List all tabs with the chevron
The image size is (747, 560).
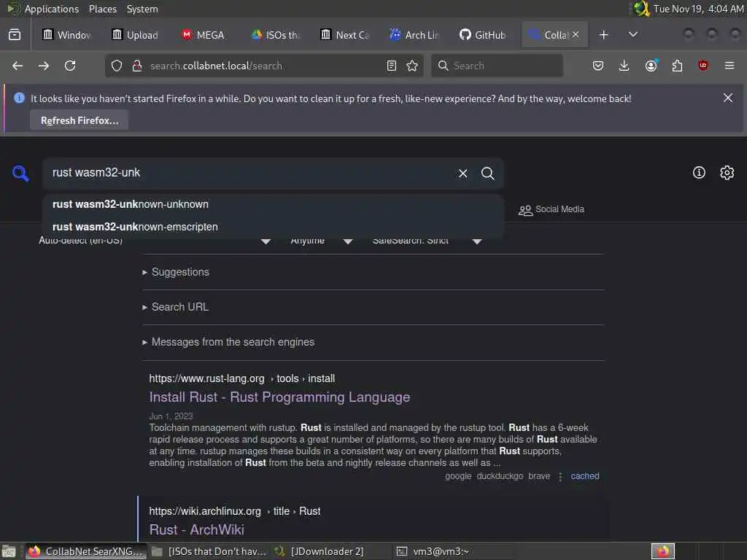pos(633,35)
